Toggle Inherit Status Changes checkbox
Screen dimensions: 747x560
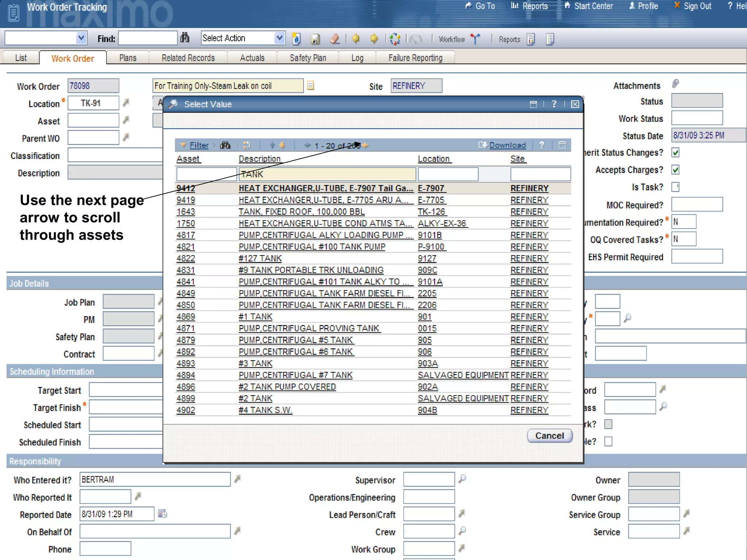coord(676,152)
